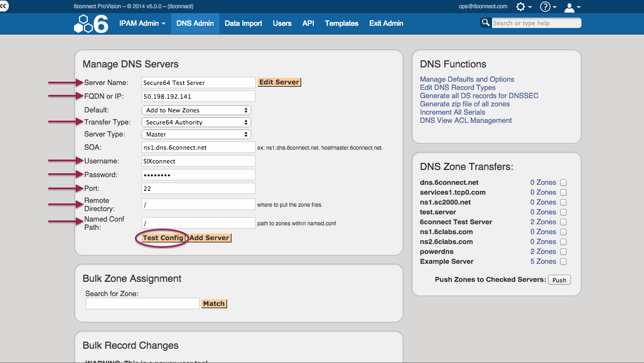Click the top search or help box
This screenshot has width=644, height=363.
pos(536,23)
